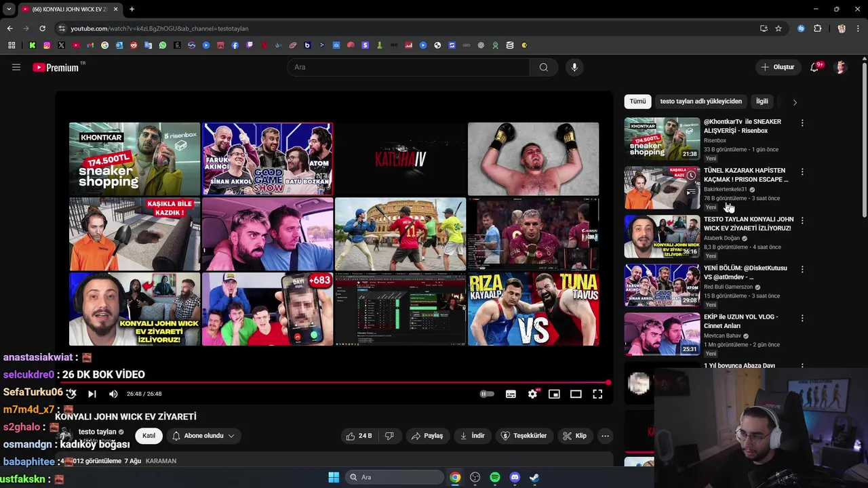Open the player settings gear
Viewport: 868px width, 488px height.
click(532, 394)
